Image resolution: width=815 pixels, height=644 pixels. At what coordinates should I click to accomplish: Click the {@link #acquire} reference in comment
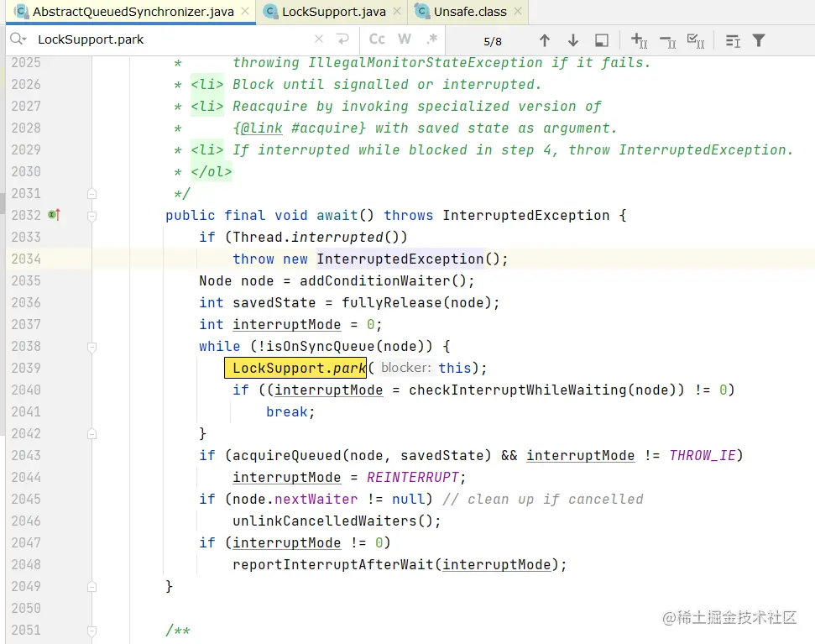point(300,128)
